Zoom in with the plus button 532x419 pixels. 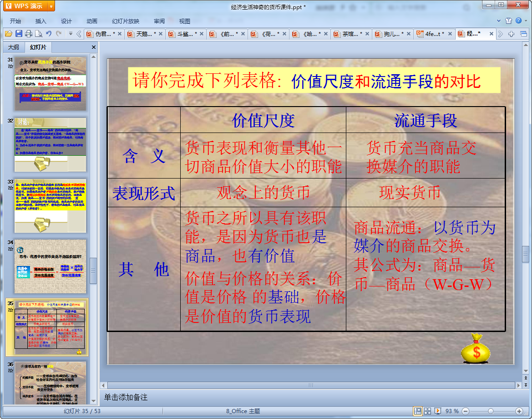coord(519,411)
